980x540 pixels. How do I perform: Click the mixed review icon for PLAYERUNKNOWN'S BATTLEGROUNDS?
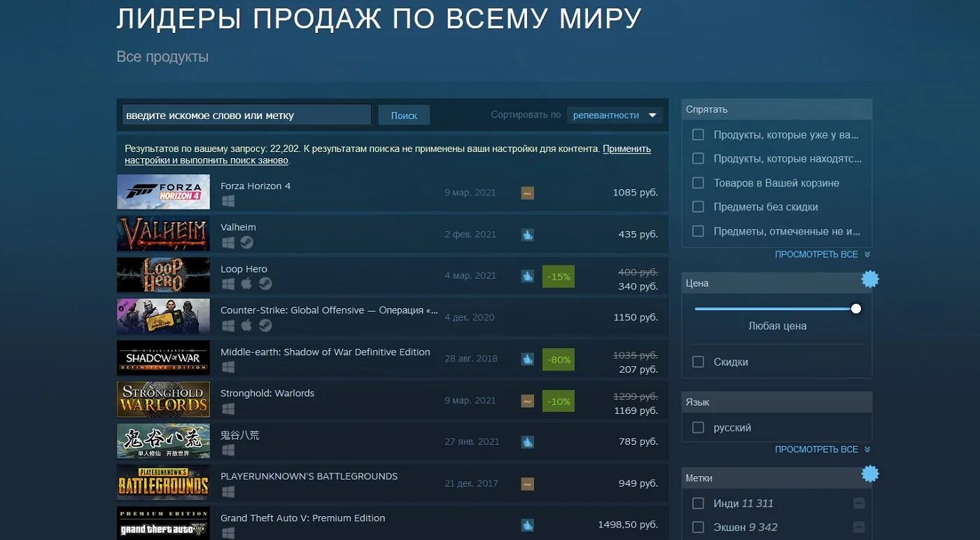[528, 483]
